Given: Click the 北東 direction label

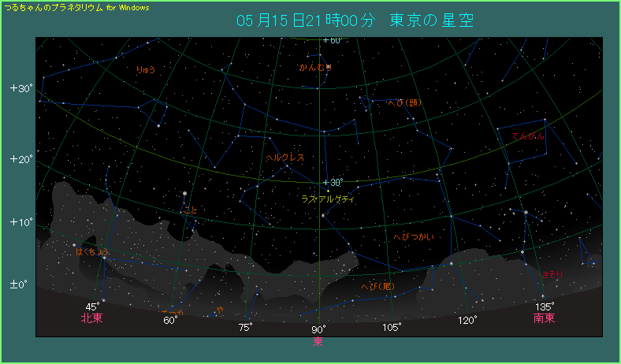Looking at the screenshot, I should coord(91,318).
